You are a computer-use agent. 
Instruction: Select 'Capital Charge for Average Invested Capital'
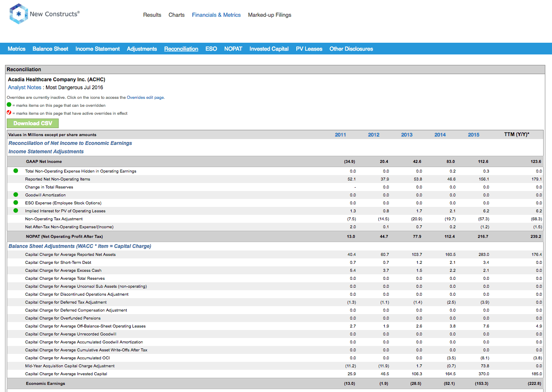click(66, 374)
